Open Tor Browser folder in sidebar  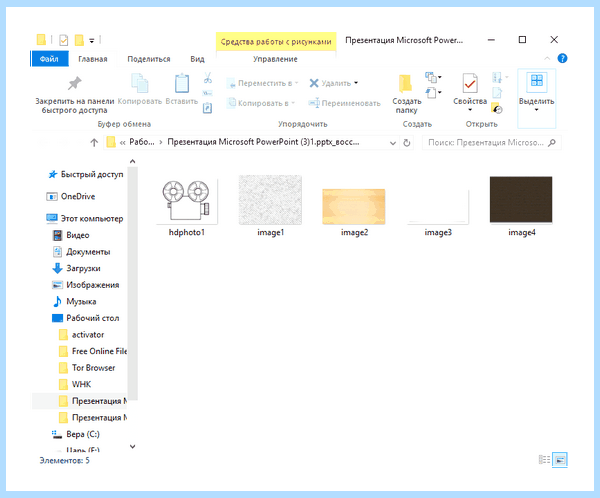click(x=87, y=367)
